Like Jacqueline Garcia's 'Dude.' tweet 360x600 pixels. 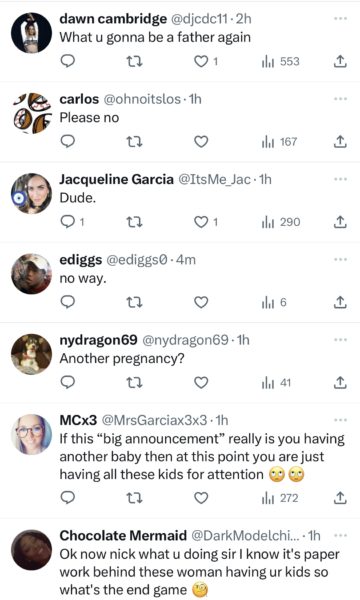(x=201, y=222)
